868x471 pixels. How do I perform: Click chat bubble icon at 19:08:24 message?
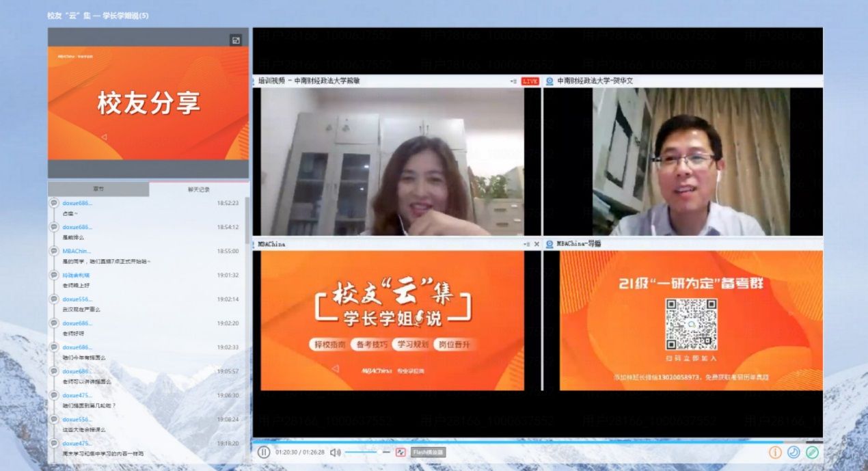(x=54, y=419)
